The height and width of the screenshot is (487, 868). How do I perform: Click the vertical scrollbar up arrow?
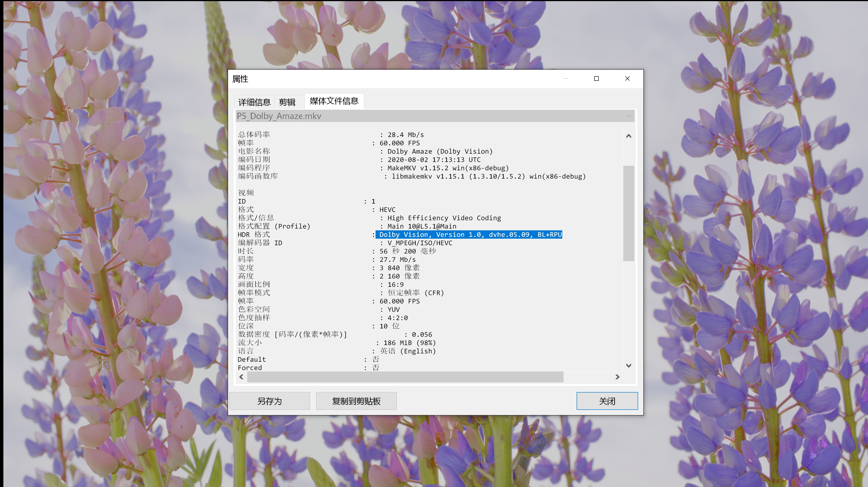coord(628,136)
